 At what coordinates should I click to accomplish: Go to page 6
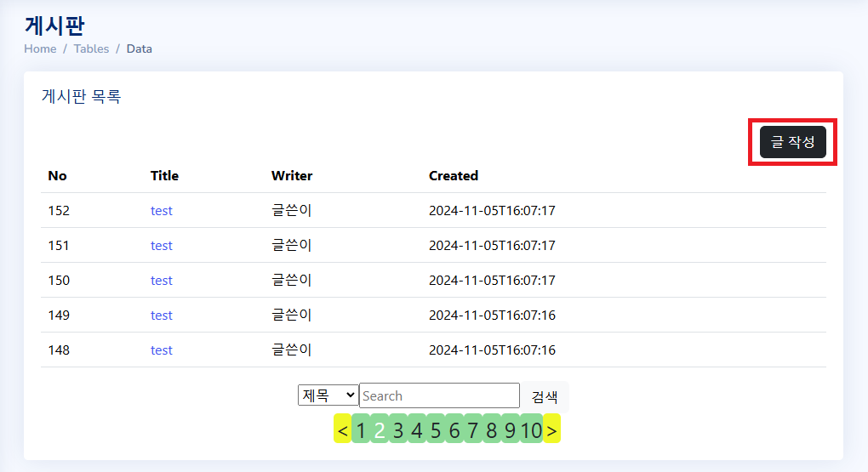[454, 429]
